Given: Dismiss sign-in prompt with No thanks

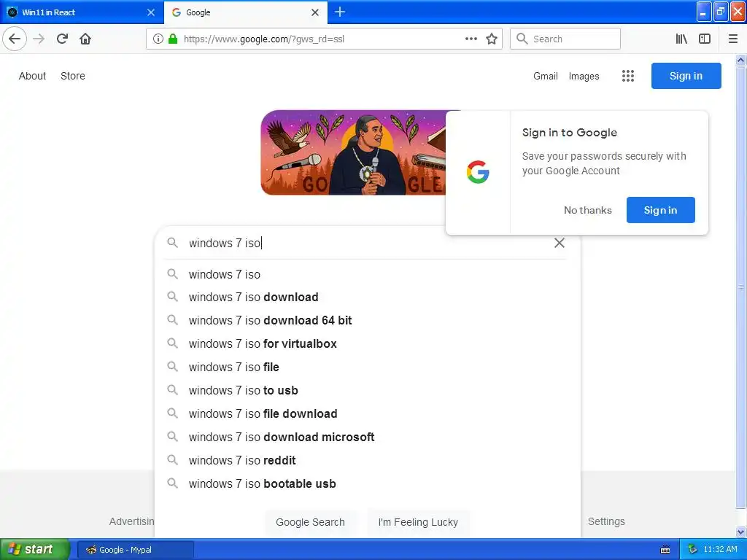Looking at the screenshot, I should coord(587,210).
